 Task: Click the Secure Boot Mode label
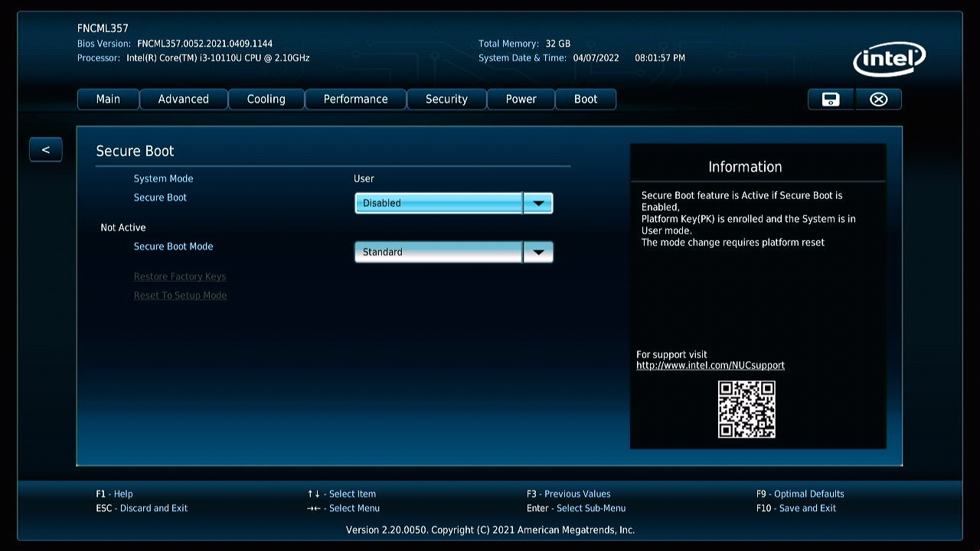coord(173,246)
